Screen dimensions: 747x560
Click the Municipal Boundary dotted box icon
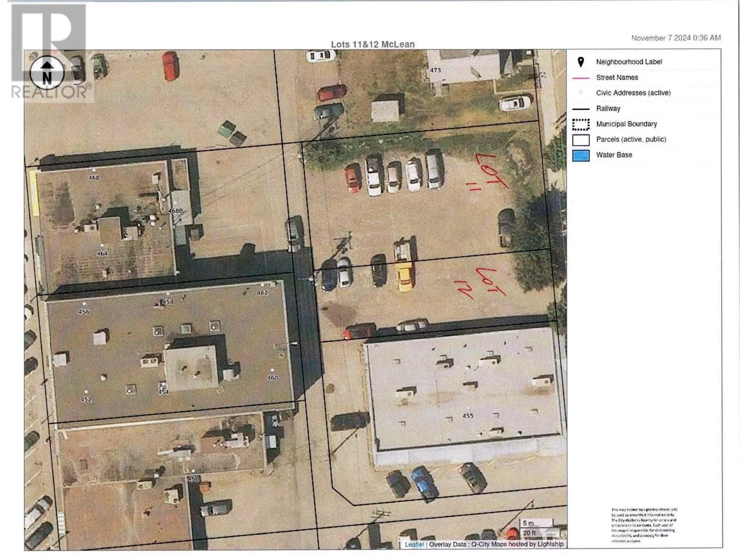(581, 124)
